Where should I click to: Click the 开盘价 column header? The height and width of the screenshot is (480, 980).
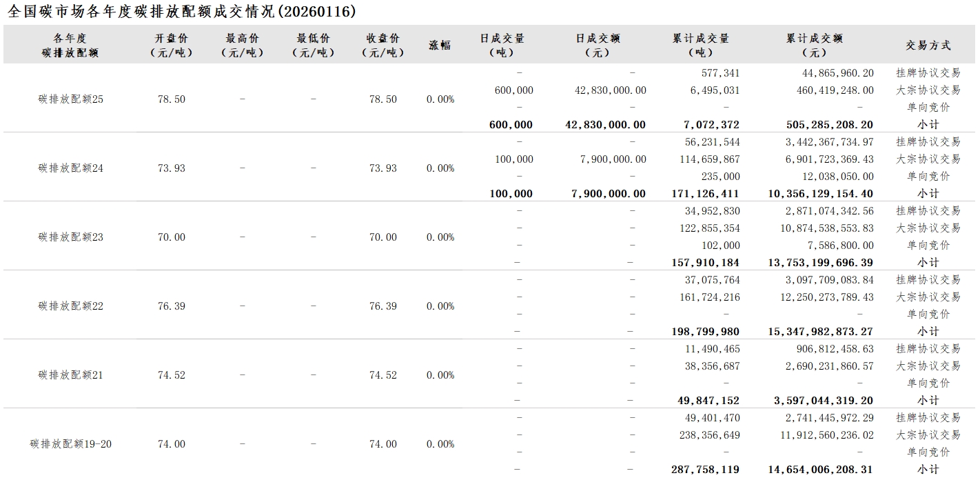coord(171,45)
